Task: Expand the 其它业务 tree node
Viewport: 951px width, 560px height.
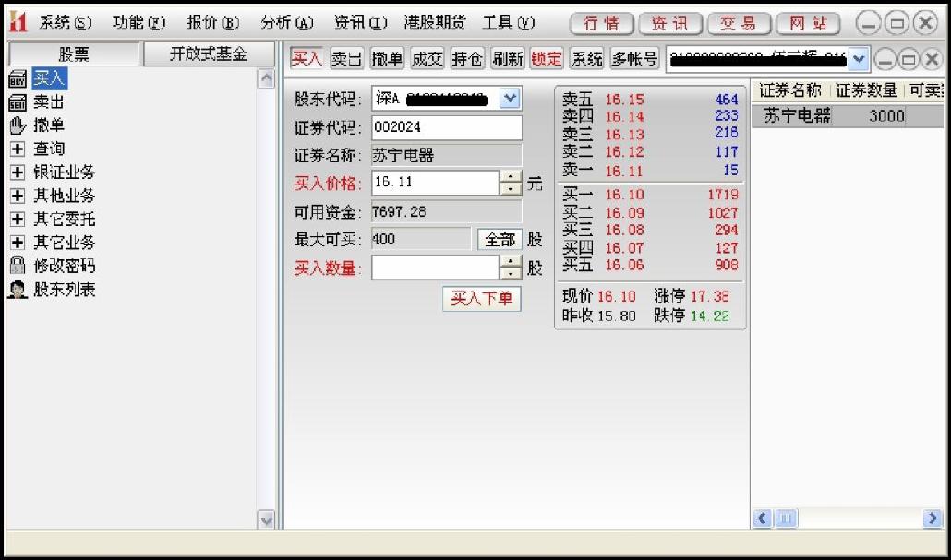Action: (x=18, y=243)
